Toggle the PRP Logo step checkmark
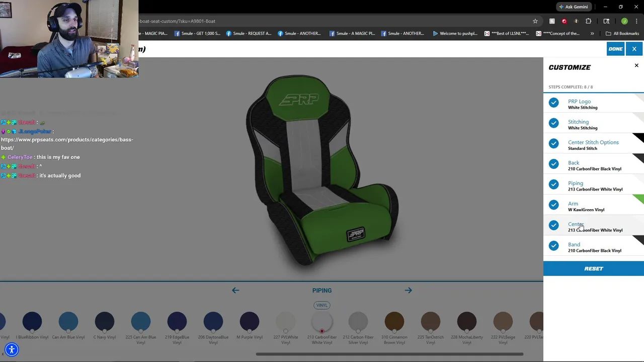This screenshot has height=362, width=644. coord(554,103)
